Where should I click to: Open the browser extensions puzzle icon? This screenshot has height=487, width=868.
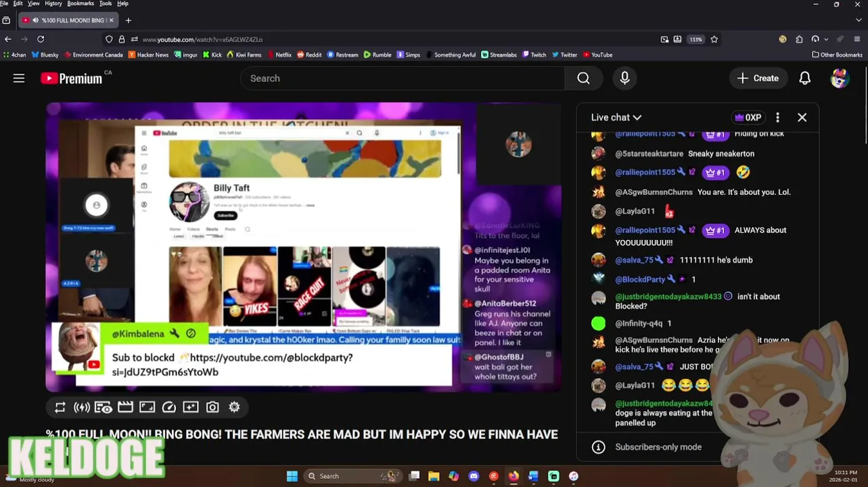click(799, 39)
